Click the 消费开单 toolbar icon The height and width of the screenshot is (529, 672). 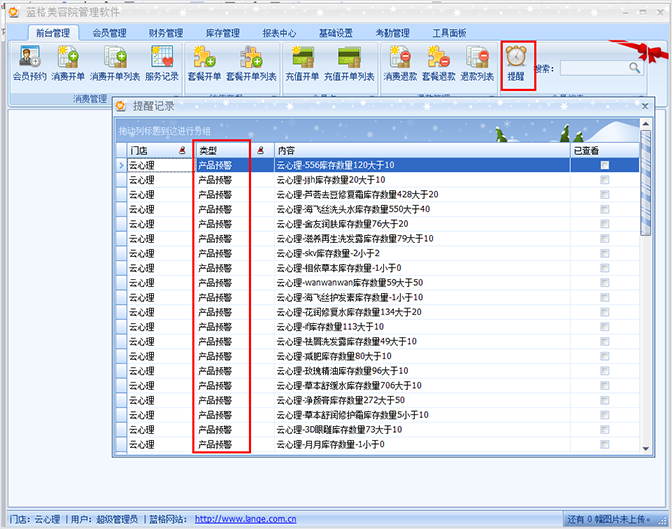click(69, 64)
